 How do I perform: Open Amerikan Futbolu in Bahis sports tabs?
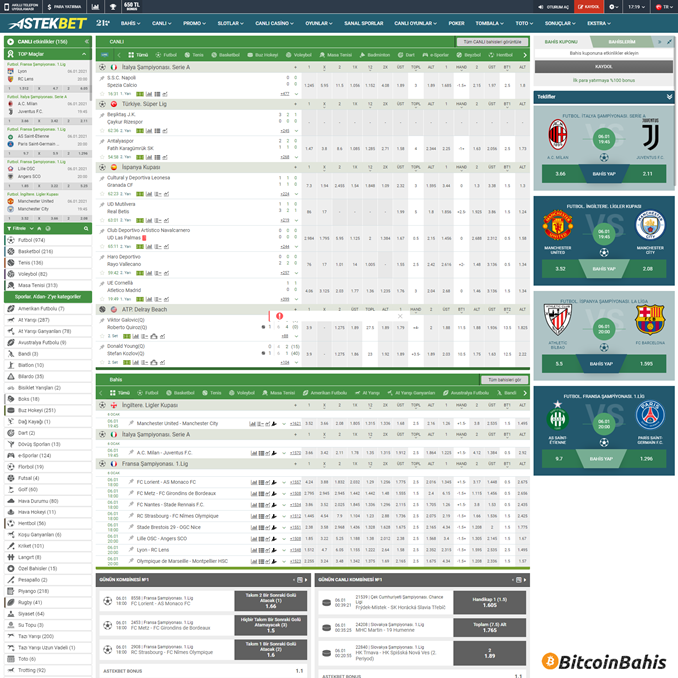(x=325, y=393)
